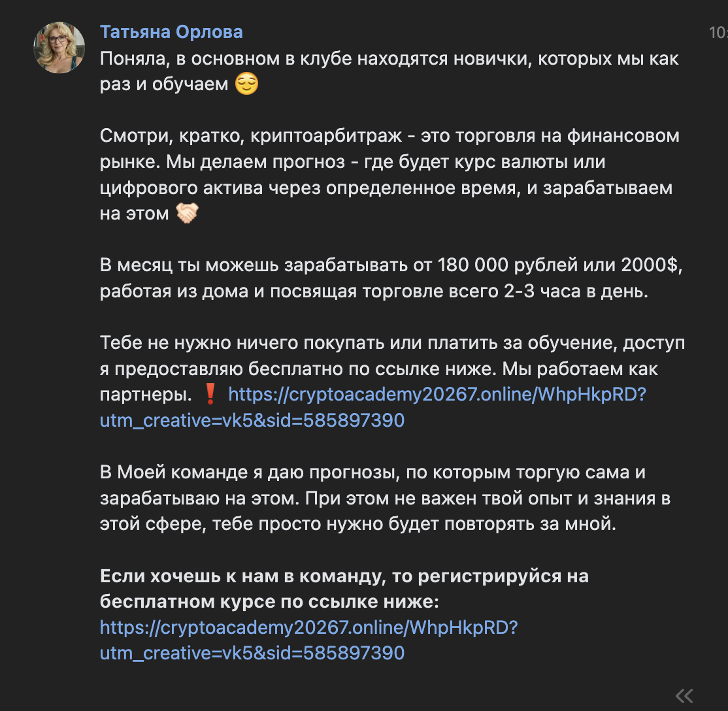Click the sender name Татьяна Орлова

coord(171,31)
